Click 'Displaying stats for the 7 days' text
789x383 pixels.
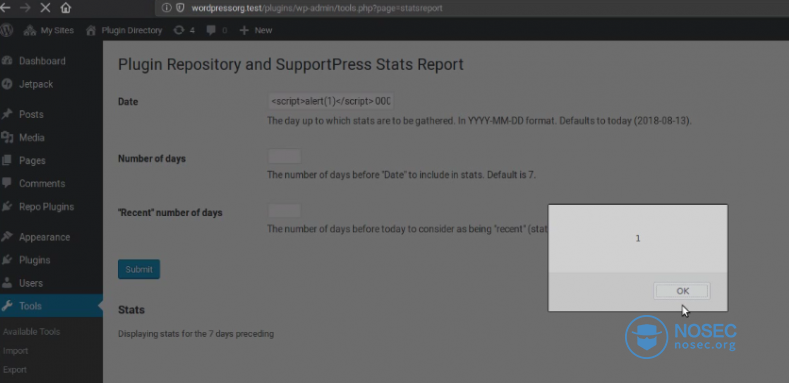pos(196,334)
